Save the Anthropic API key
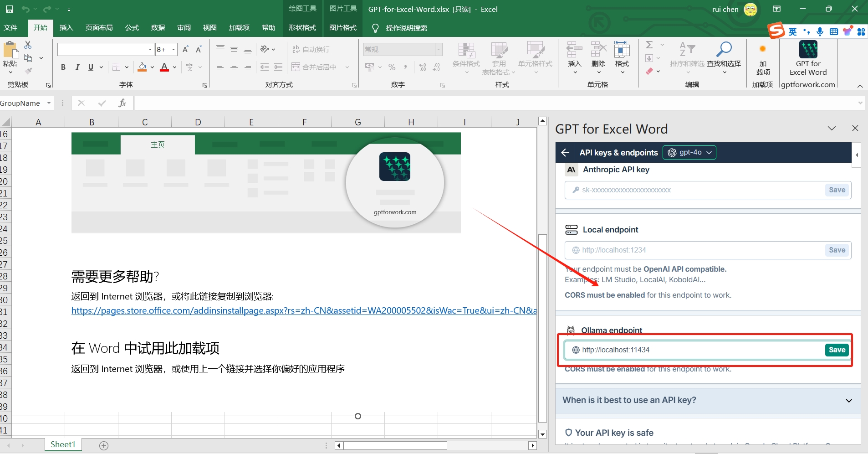The height and width of the screenshot is (454, 868). click(x=837, y=190)
